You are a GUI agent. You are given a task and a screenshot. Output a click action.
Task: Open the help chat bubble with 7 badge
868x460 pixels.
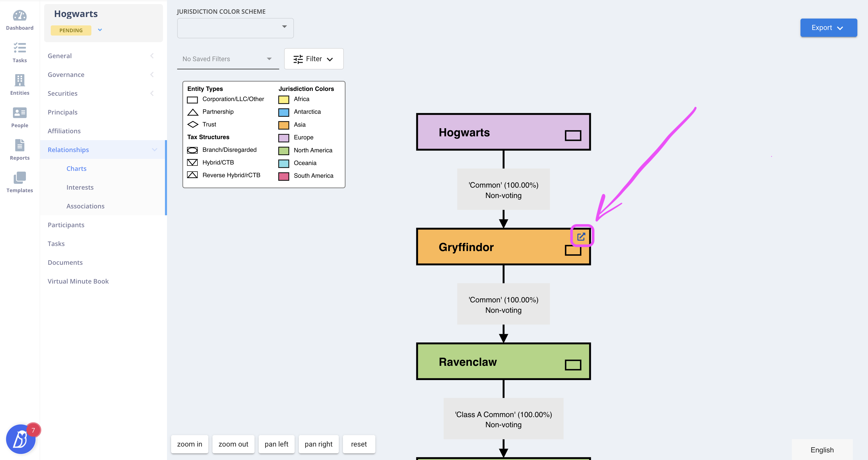point(21,439)
